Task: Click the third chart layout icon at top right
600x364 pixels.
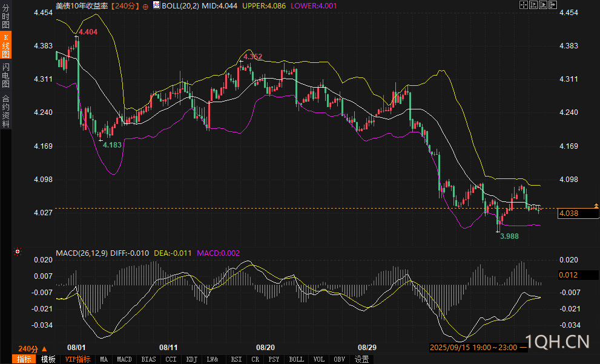Action: pos(542,5)
